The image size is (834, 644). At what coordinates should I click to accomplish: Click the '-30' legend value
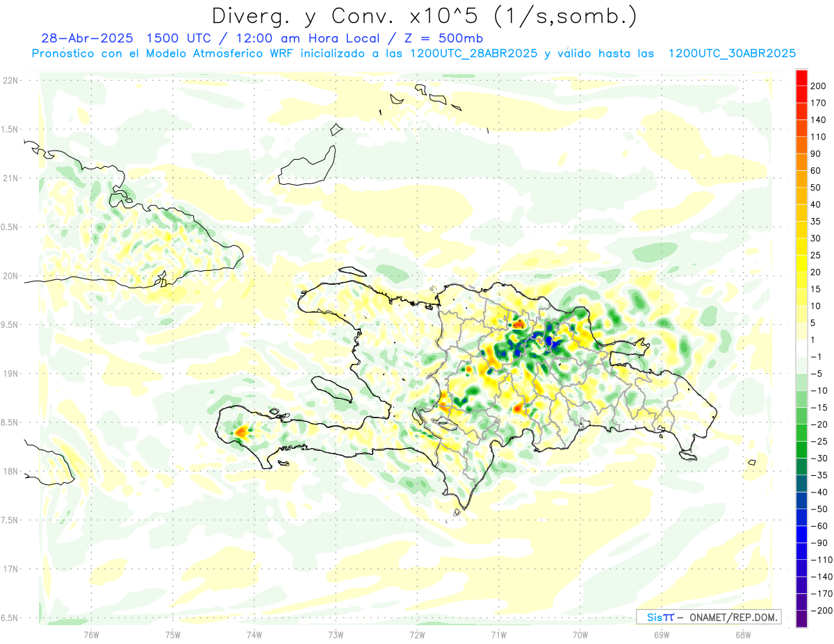(x=820, y=458)
